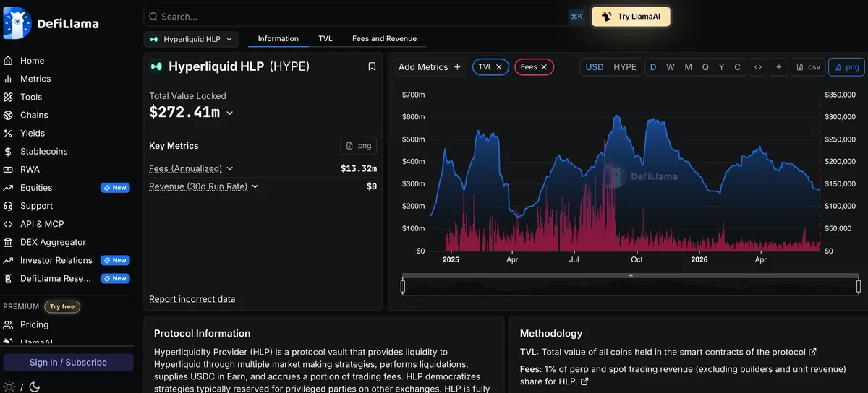Screen dimensions: 868x393
Task: Set chart interval to Y yearly
Action: 722,67
